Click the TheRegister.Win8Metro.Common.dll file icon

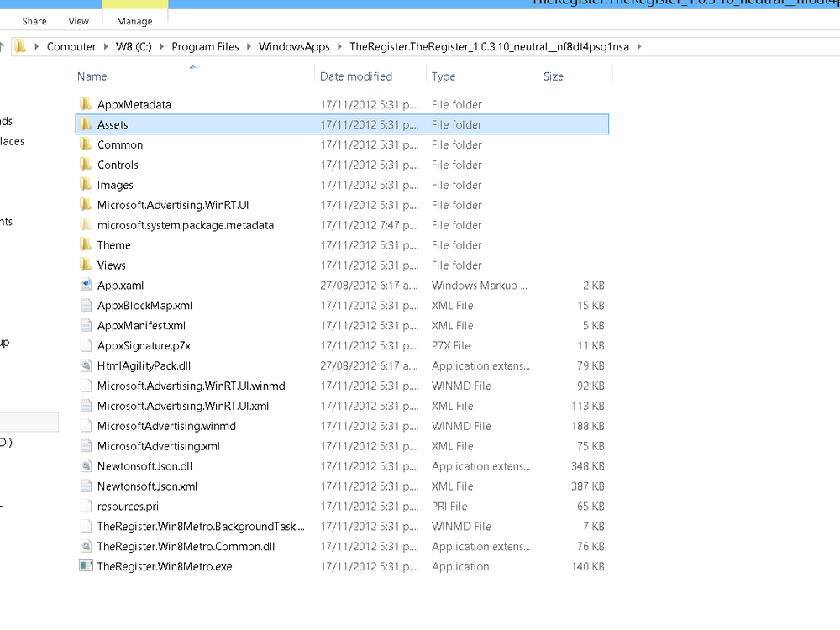86,547
